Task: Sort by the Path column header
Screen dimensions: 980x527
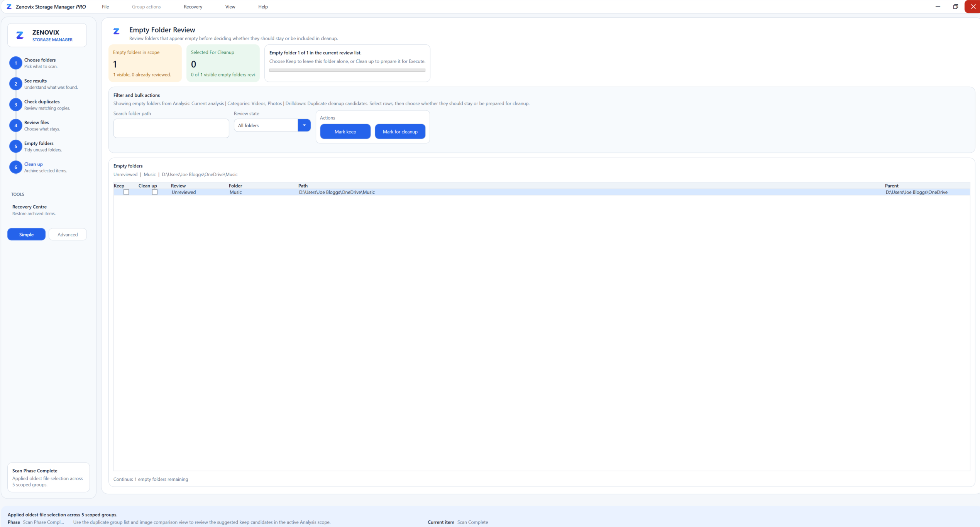Action: (x=303, y=186)
